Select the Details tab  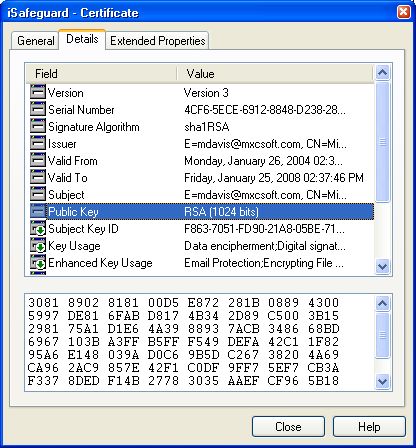pyautogui.click(x=82, y=39)
